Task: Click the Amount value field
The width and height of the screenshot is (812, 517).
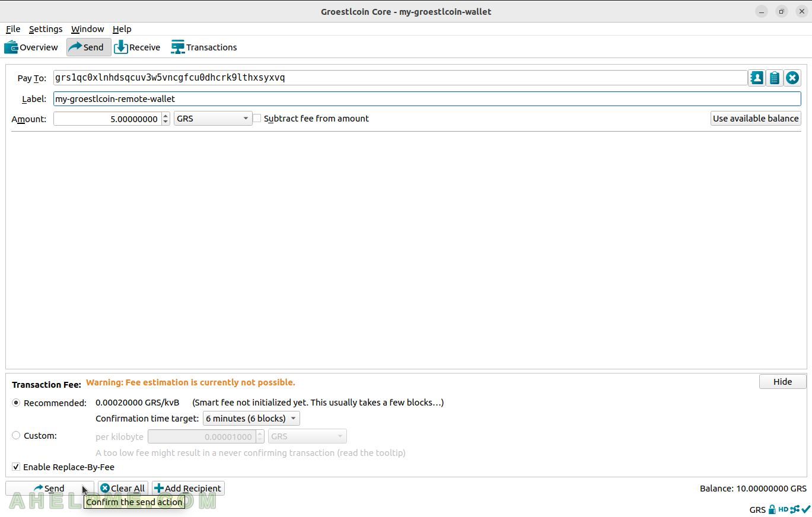Action: click(107, 119)
